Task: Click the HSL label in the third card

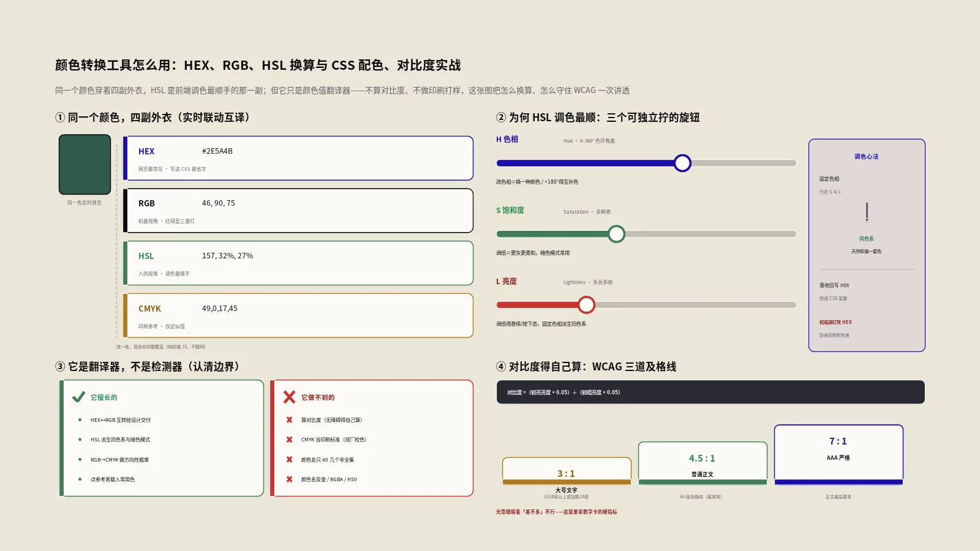Action: pyautogui.click(x=146, y=256)
